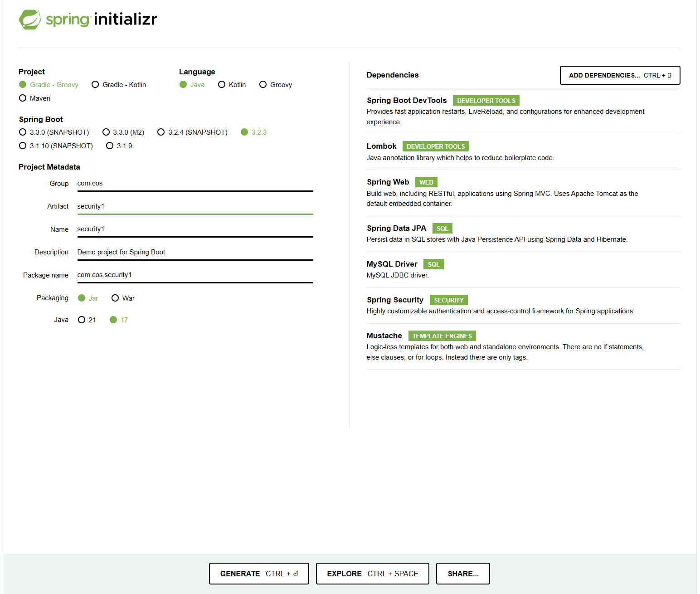
Task: Choose Spring Boot 3.3.0 (SNAPSHOT)
Action: click(54, 132)
